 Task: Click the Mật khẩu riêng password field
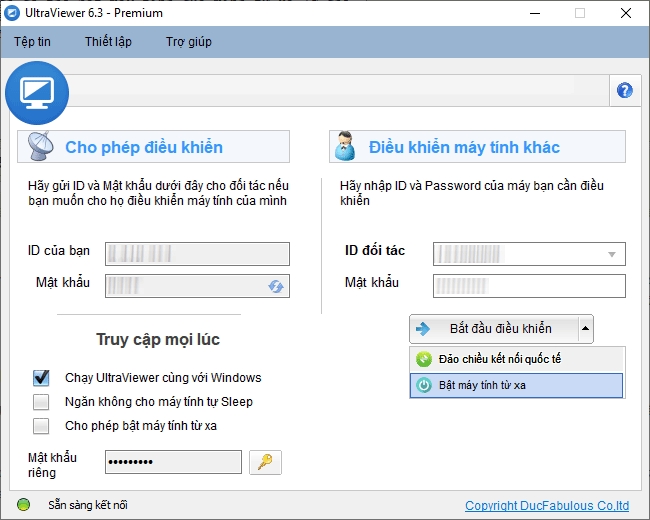[173, 462]
